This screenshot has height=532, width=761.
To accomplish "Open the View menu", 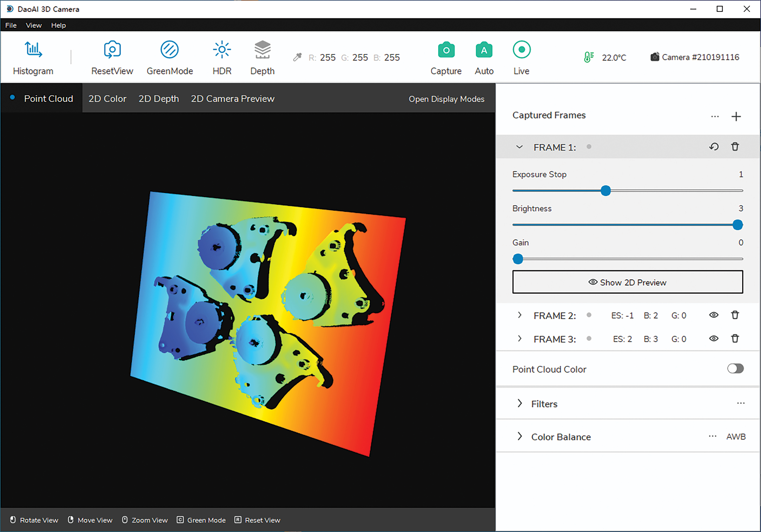I will (34, 25).
